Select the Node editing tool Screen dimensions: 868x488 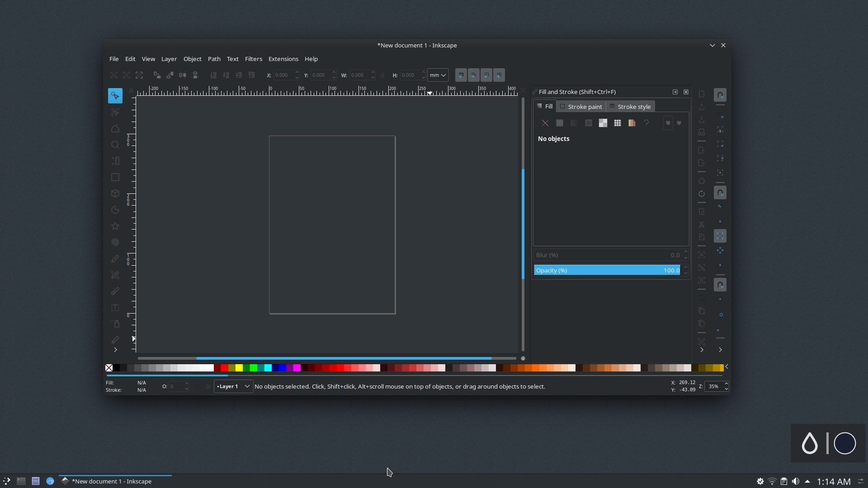pyautogui.click(x=115, y=112)
